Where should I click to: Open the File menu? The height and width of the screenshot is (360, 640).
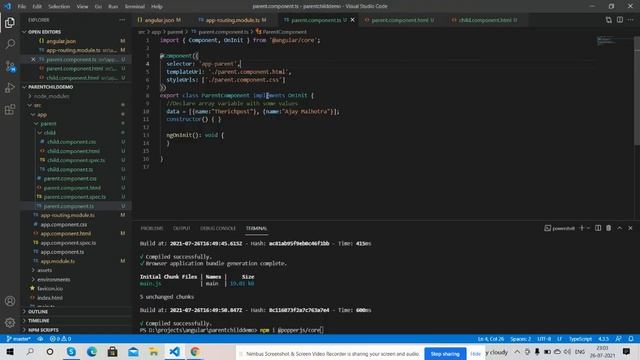(x=22, y=7)
